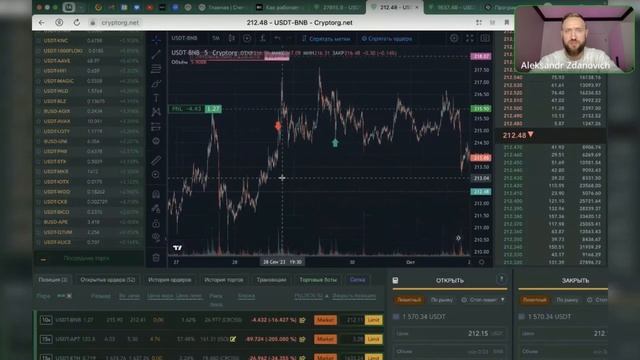Share the USDT-APT position PNL icon
Viewport: 640px width, 360px height.
[302, 339]
